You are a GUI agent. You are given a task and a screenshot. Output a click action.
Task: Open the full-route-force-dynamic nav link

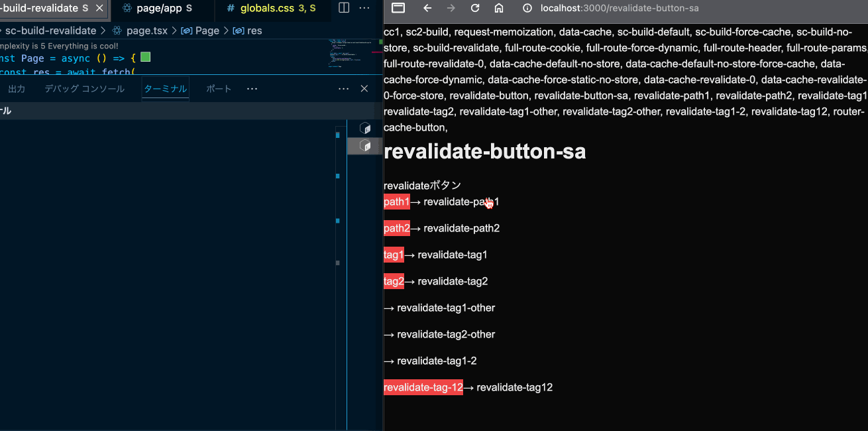[642, 48]
